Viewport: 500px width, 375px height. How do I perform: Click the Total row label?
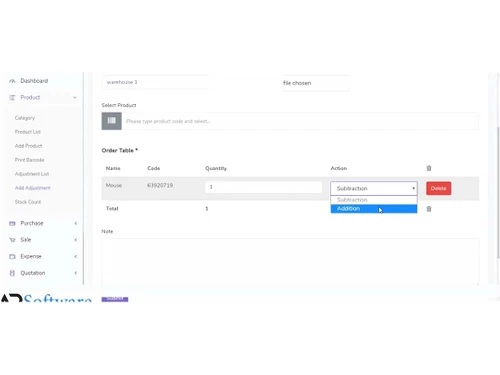[x=112, y=209]
